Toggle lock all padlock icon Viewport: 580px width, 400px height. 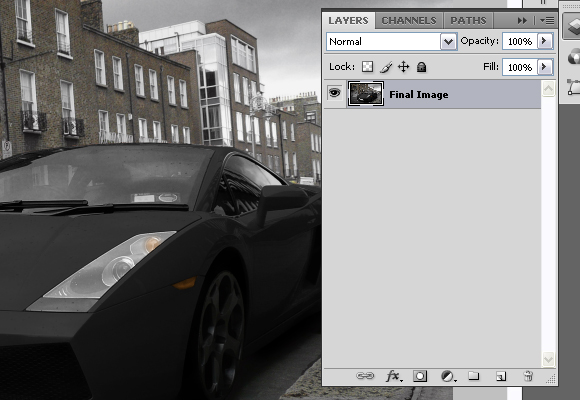tap(421, 67)
